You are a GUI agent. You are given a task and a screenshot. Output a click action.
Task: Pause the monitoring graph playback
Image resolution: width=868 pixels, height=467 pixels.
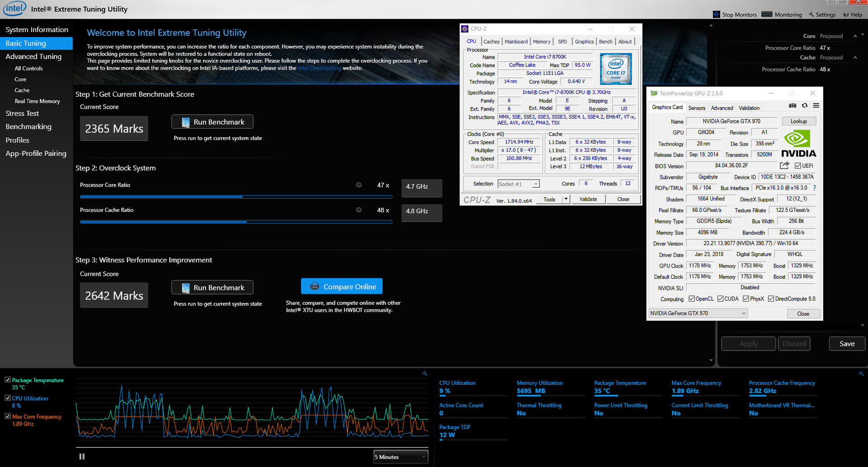point(82,457)
